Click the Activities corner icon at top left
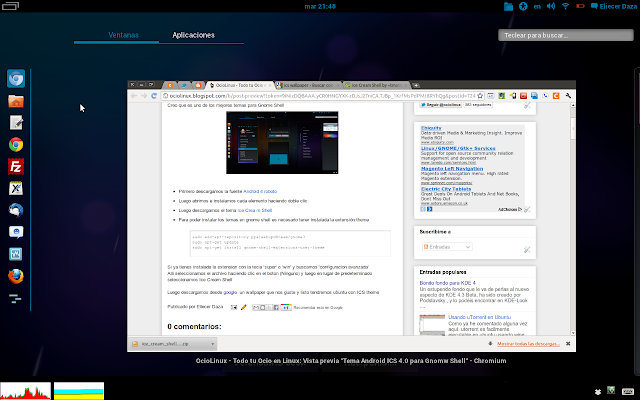640x400 pixels. tap(10, 6)
